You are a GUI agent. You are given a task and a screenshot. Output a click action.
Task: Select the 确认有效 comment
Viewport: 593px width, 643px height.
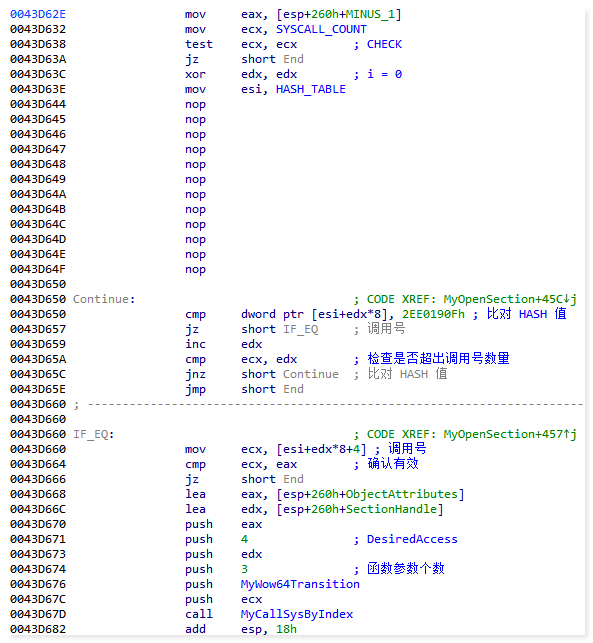(x=392, y=464)
